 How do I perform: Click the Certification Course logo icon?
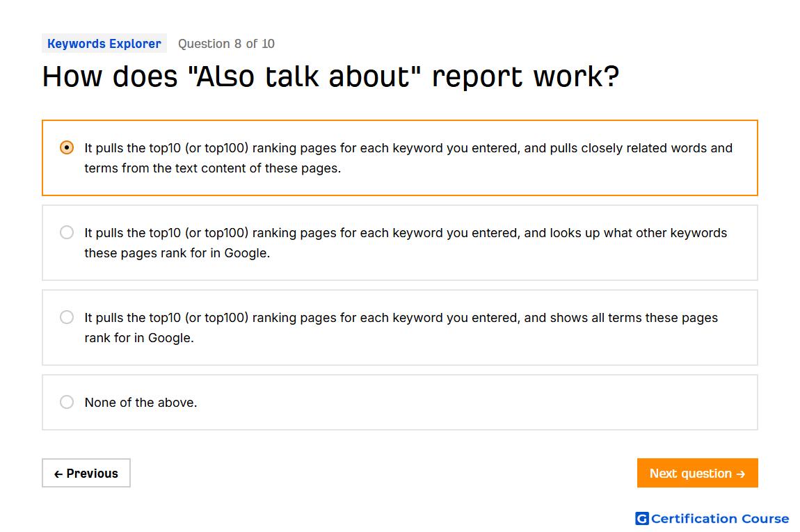642,518
